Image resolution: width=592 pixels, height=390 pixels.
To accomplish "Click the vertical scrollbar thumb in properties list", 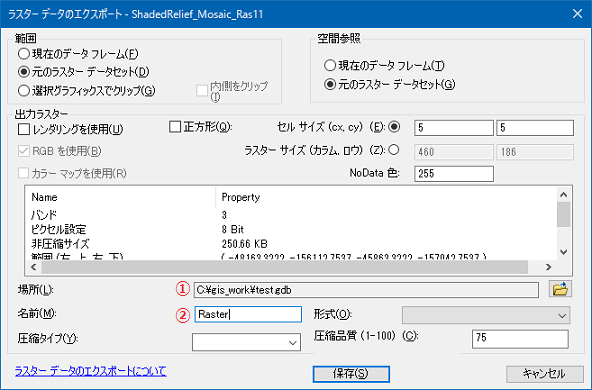I will point(564,214).
